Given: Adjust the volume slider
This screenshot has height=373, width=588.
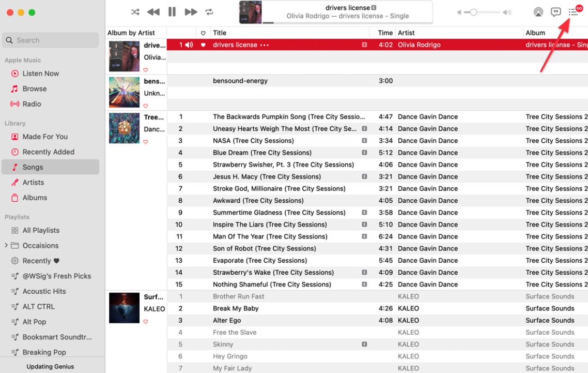Looking at the screenshot, I should (473, 11).
